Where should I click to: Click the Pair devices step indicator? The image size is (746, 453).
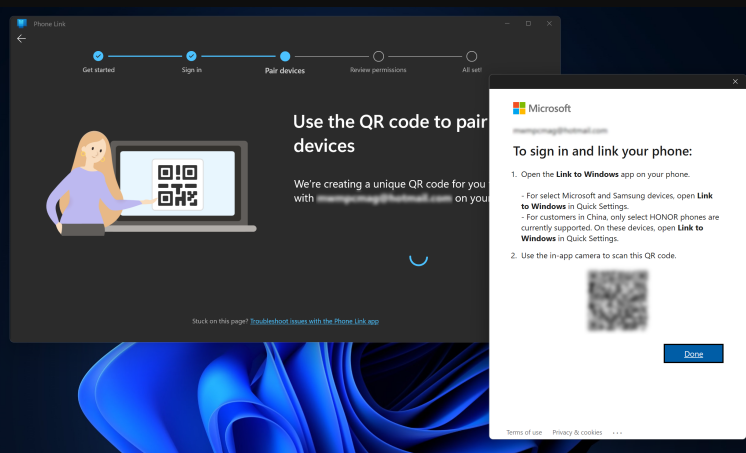285,56
